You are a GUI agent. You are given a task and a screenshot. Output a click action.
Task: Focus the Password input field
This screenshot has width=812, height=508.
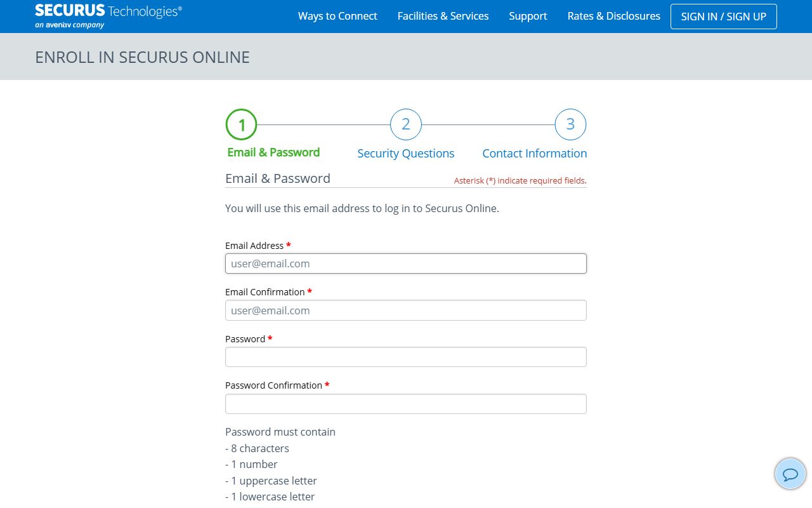406,357
